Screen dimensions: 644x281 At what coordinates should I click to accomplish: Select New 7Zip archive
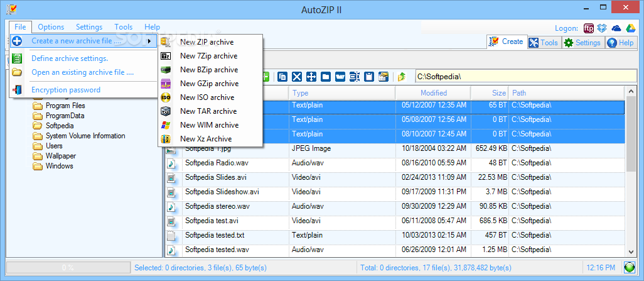tap(210, 56)
